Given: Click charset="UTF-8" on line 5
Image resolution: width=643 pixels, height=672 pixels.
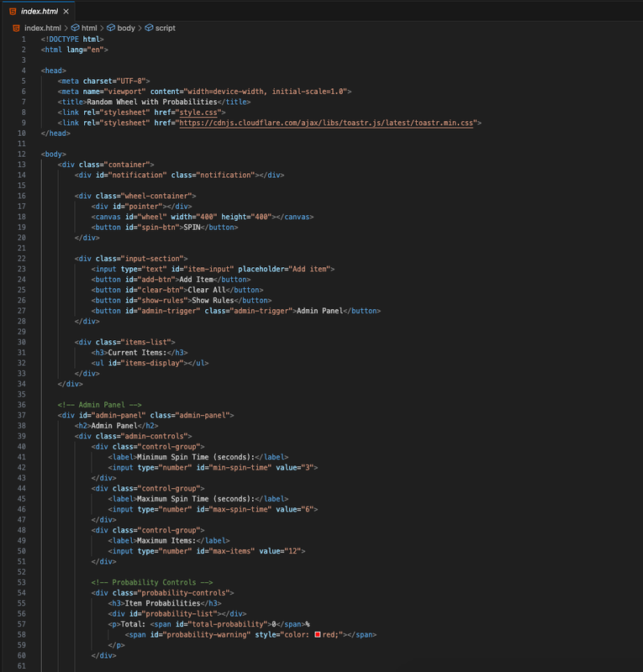Looking at the screenshot, I should [114, 81].
